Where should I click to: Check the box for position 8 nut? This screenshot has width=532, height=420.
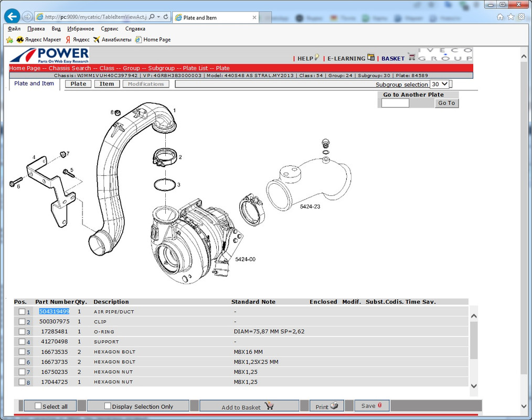click(x=22, y=382)
